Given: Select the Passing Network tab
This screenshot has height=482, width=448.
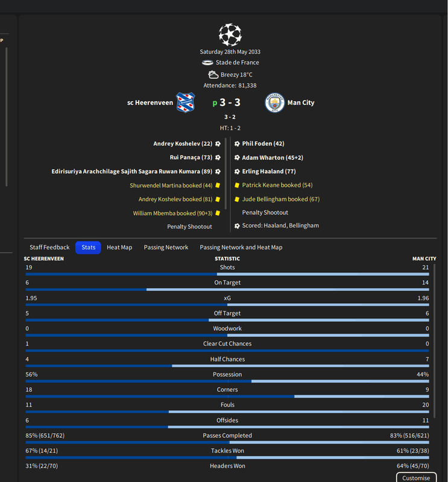Looking at the screenshot, I should [x=166, y=248].
